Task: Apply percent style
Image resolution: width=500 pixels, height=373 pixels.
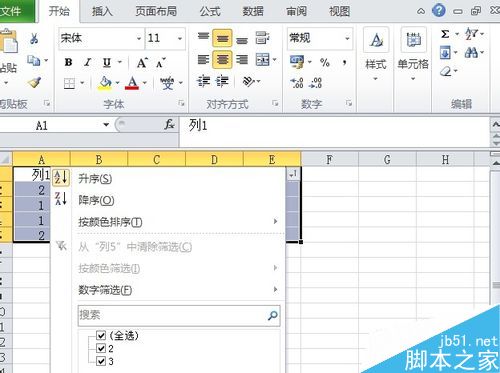Action: pos(325,62)
